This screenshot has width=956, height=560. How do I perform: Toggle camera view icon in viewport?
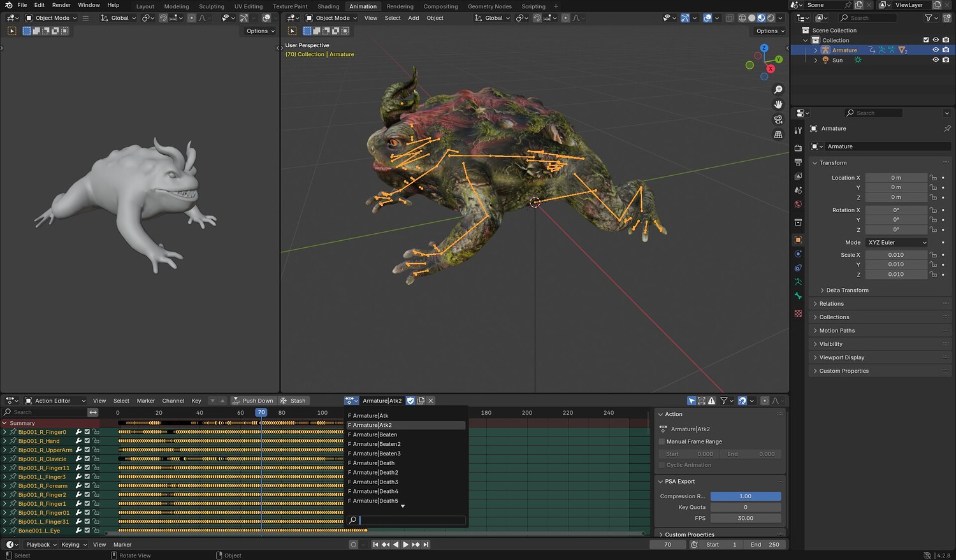pos(778,120)
